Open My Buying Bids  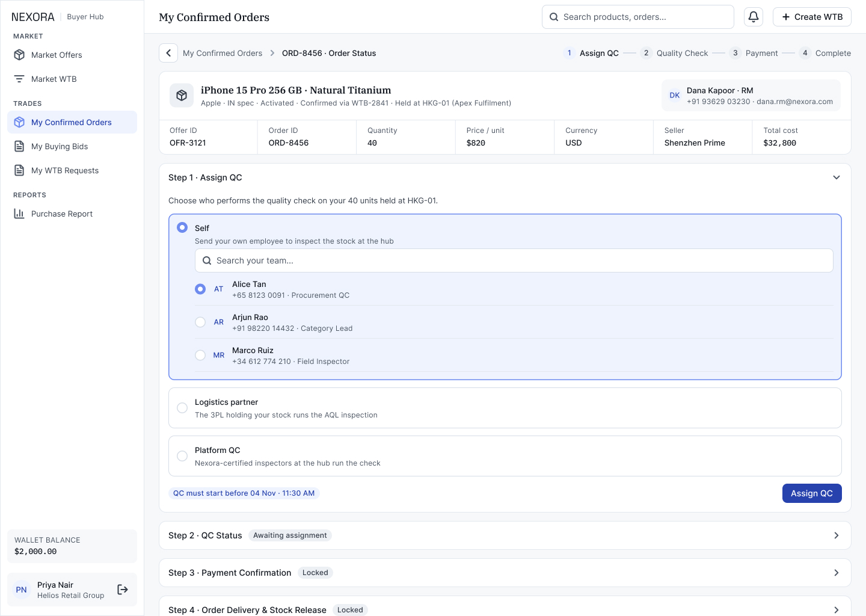(72, 146)
